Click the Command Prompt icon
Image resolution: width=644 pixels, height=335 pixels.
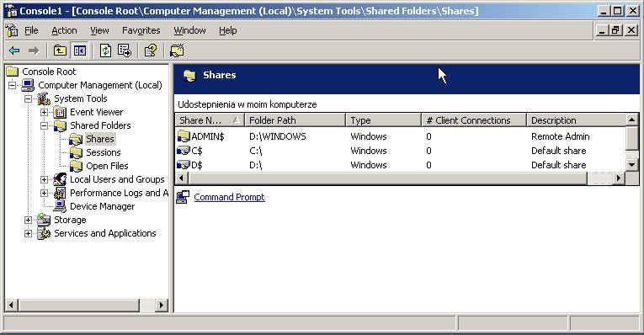tap(183, 197)
